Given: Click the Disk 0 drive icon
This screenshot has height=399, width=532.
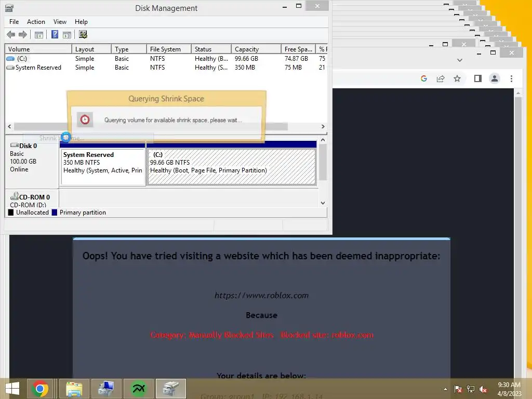Looking at the screenshot, I should pos(14,145).
